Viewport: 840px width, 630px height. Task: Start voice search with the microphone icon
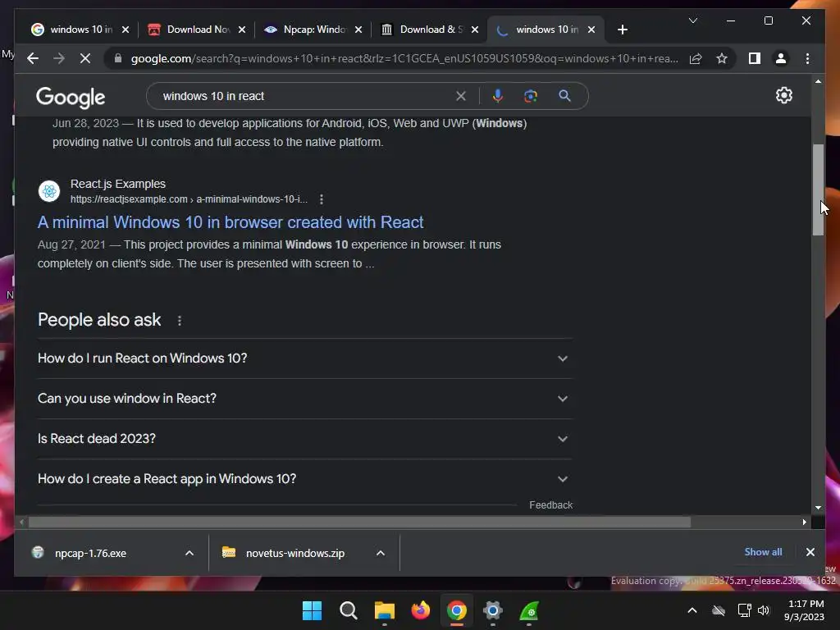pos(498,96)
